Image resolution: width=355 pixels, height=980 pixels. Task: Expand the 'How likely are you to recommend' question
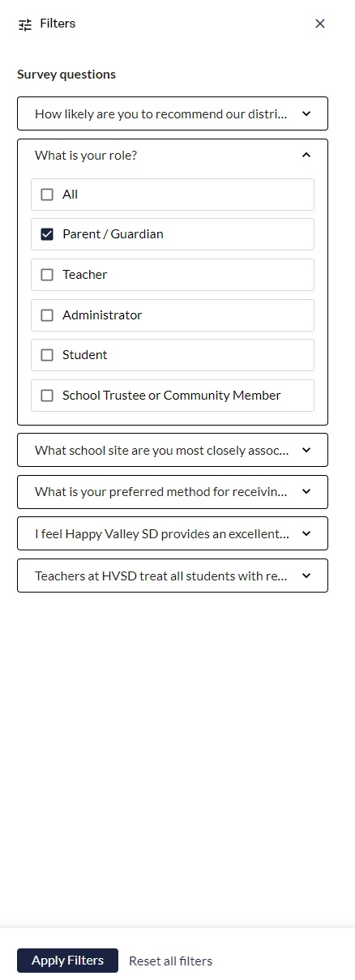(173, 114)
